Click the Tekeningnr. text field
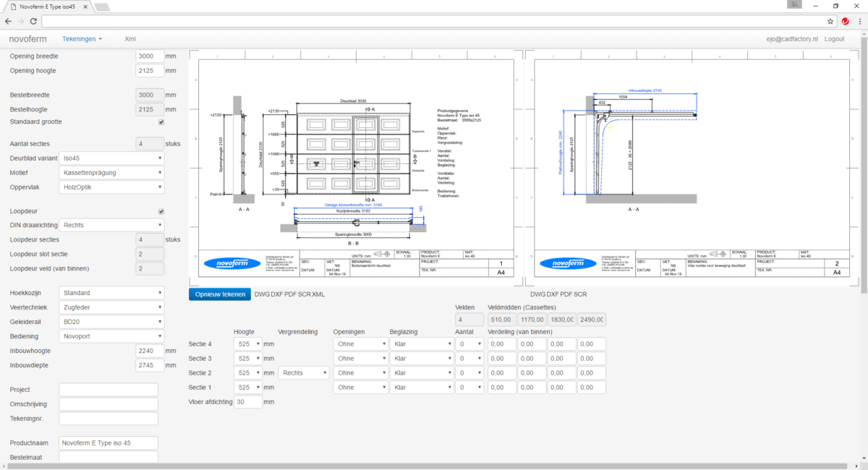868x470 pixels. 108,419
